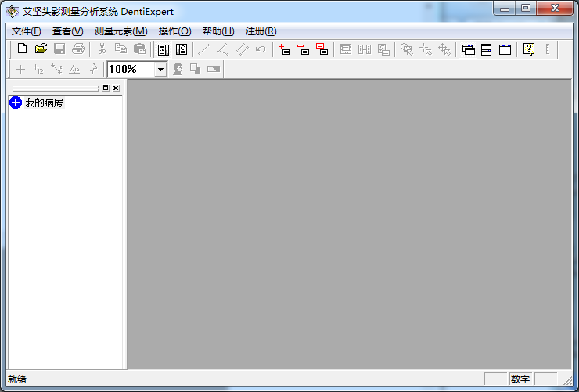Image resolution: width=579 pixels, height=392 pixels.
Task: Open the 查看(V) menu
Action: click(67, 31)
